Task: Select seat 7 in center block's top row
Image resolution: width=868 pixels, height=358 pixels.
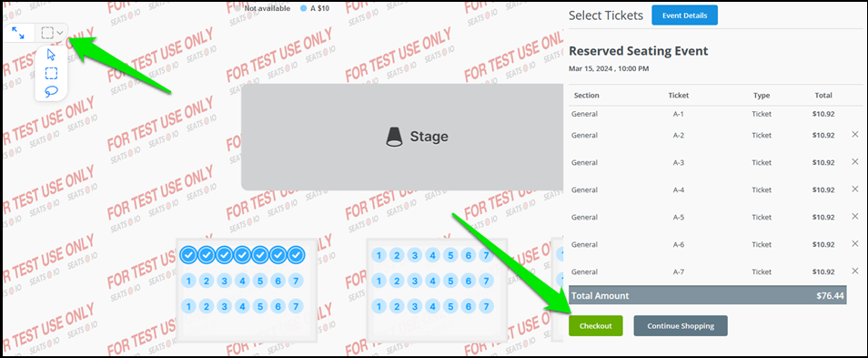Action: tap(486, 255)
